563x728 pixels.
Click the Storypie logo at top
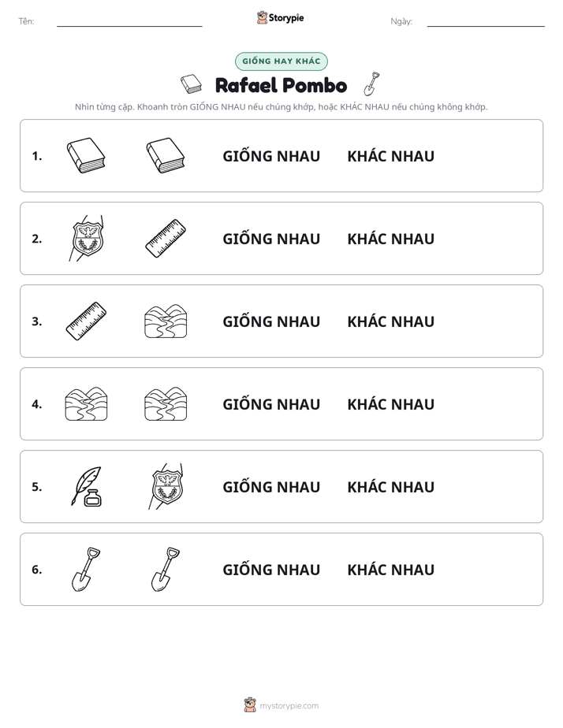[281, 17]
